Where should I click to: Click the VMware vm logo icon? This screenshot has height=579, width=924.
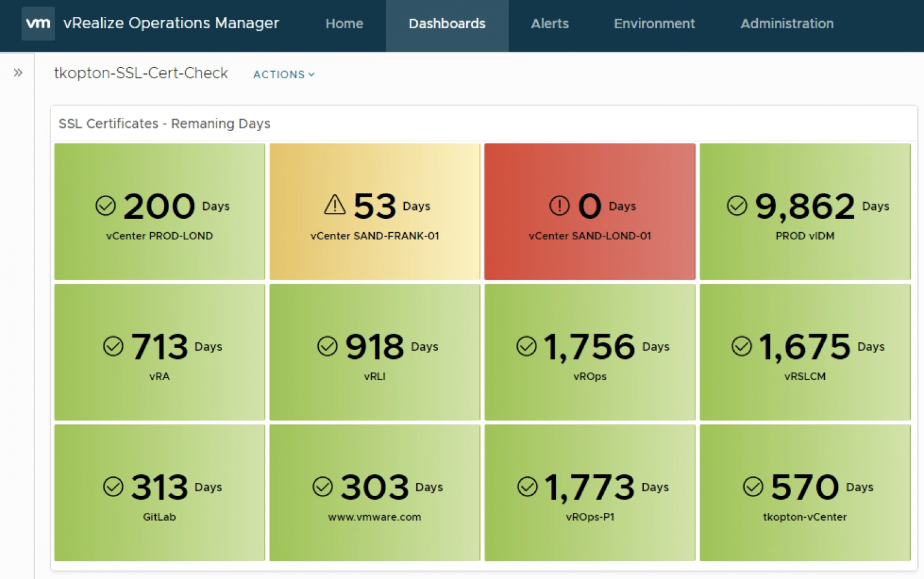[x=38, y=23]
